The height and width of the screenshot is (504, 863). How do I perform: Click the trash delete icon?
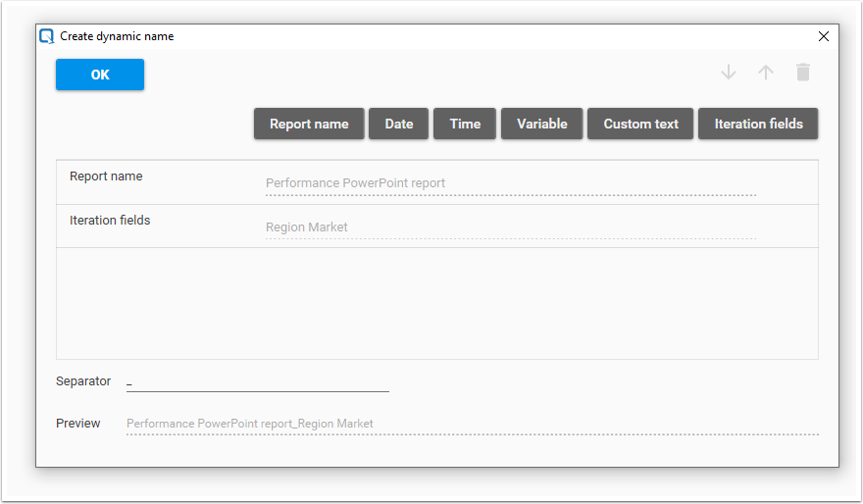click(x=803, y=73)
